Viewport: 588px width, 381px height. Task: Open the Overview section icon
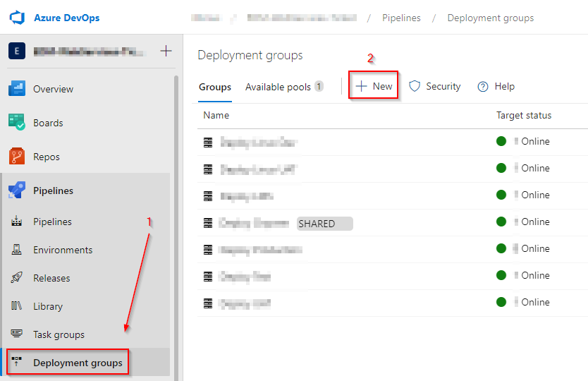[x=17, y=89]
